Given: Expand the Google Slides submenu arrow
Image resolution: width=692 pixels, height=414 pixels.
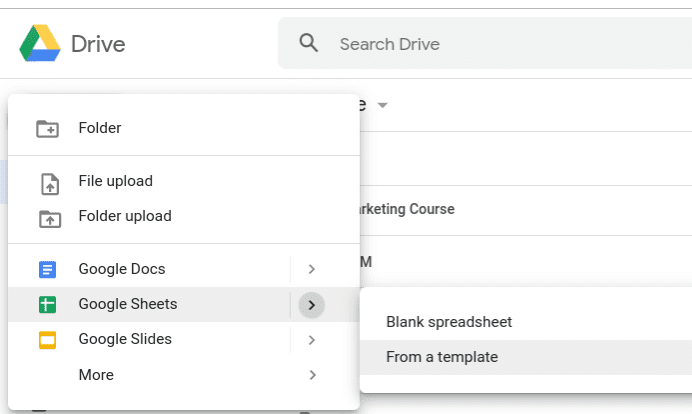Looking at the screenshot, I should point(312,340).
